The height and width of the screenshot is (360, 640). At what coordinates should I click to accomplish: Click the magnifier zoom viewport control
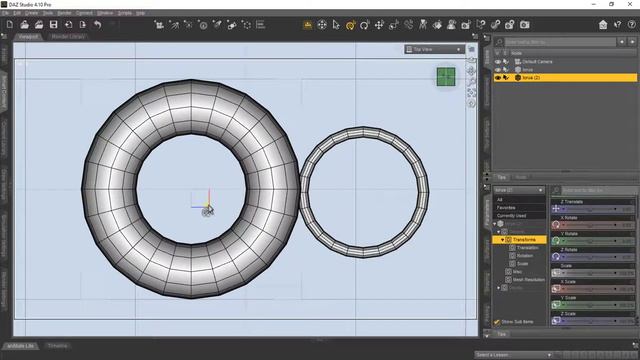[471, 82]
